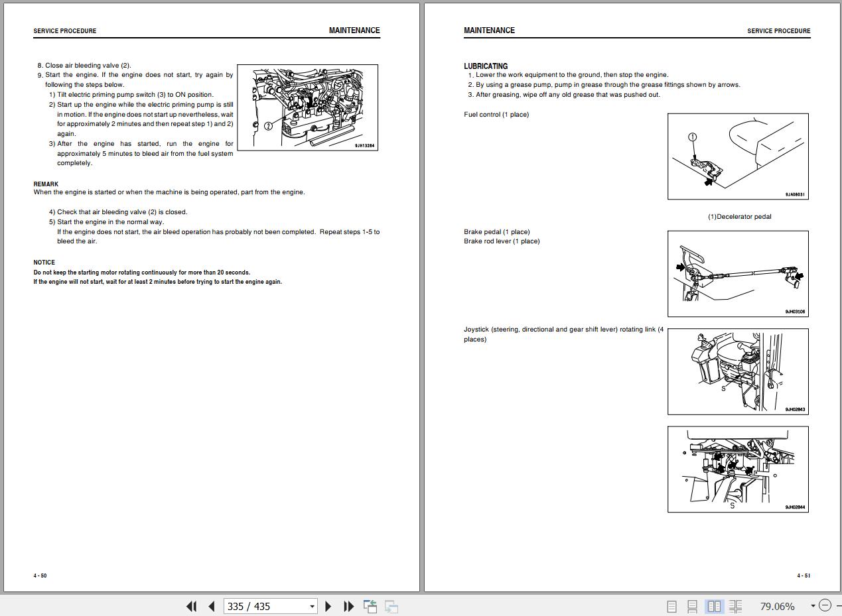
Task: Open the zoom level dropdown arrow
Action: [813, 606]
